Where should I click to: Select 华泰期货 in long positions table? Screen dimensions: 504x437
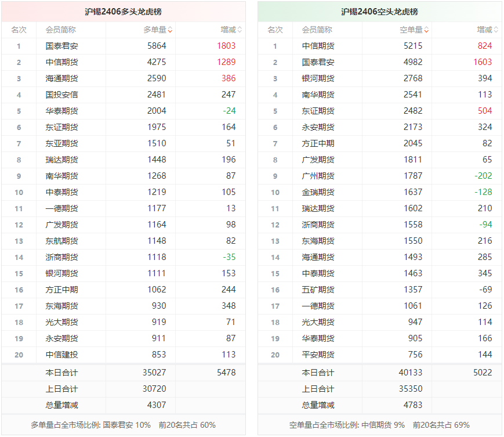[61, 111]
